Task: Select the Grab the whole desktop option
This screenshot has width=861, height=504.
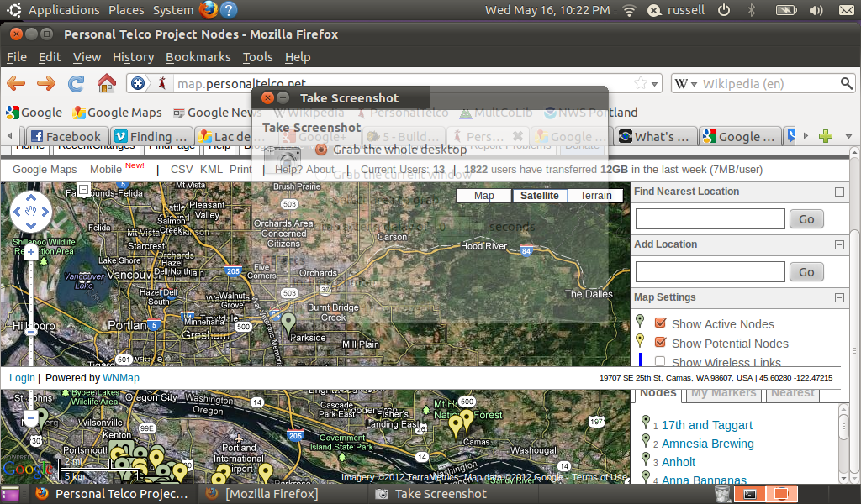Action: point(321,150)
